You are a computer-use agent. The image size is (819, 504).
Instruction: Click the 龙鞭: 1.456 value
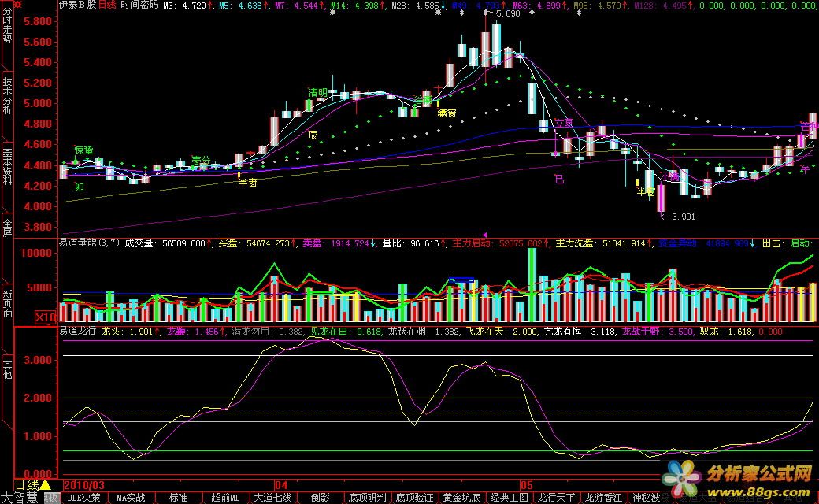[x=196, y=331]
